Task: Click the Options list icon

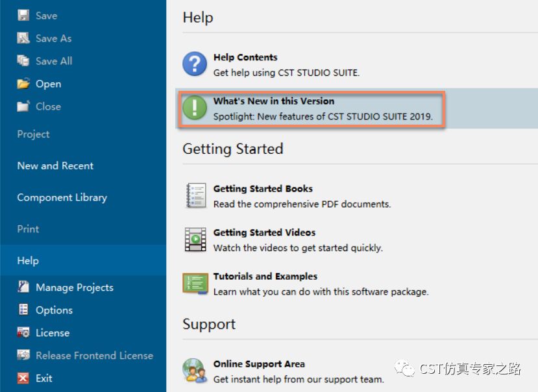Action: tap(23, 310)
